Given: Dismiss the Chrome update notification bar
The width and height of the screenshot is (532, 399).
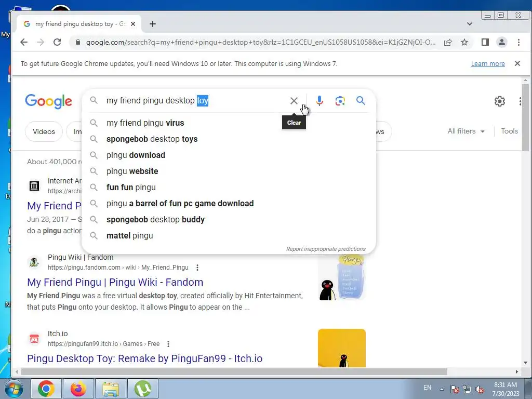Looking at the screenshot, I should coord(517,63).
